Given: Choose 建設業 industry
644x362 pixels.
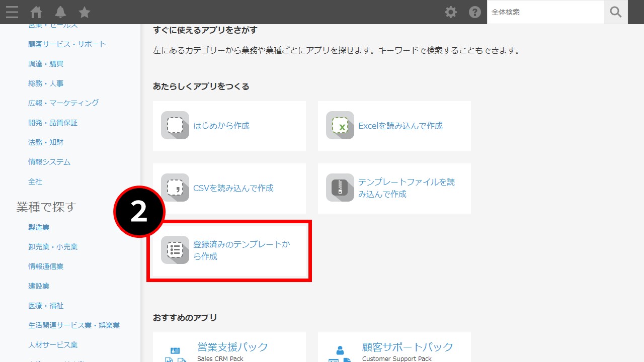Looking at the screenshot, I should click(x=39, y=286).
